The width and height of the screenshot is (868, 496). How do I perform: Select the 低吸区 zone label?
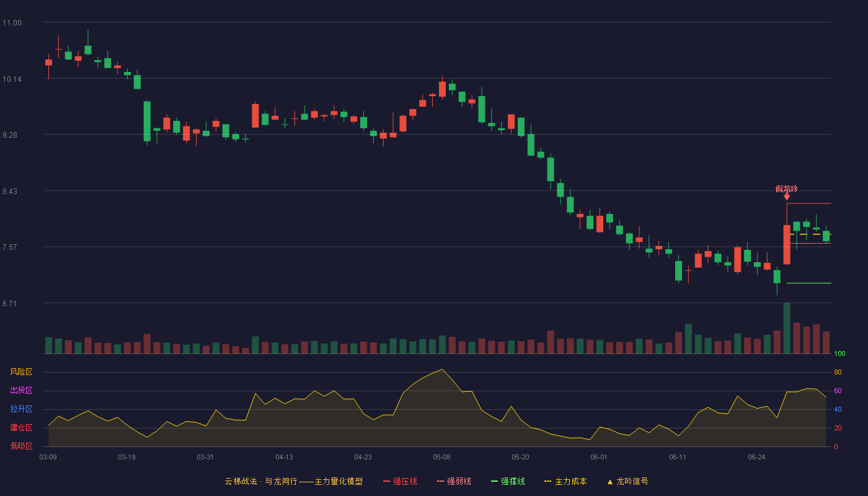pos(21,446)
